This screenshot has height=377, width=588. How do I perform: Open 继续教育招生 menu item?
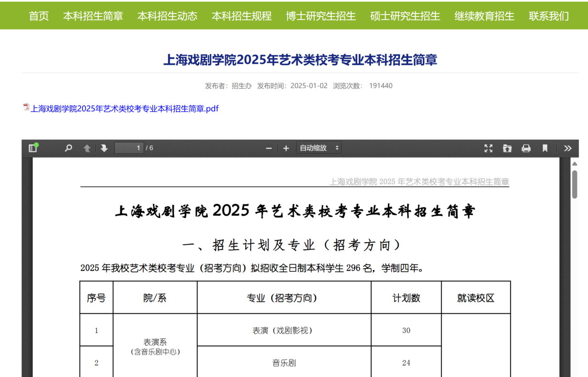[x=484, y=16]
